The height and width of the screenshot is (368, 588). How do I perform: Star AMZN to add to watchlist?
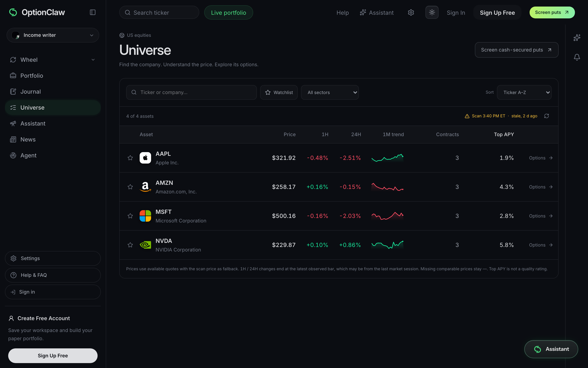[130, 187]
